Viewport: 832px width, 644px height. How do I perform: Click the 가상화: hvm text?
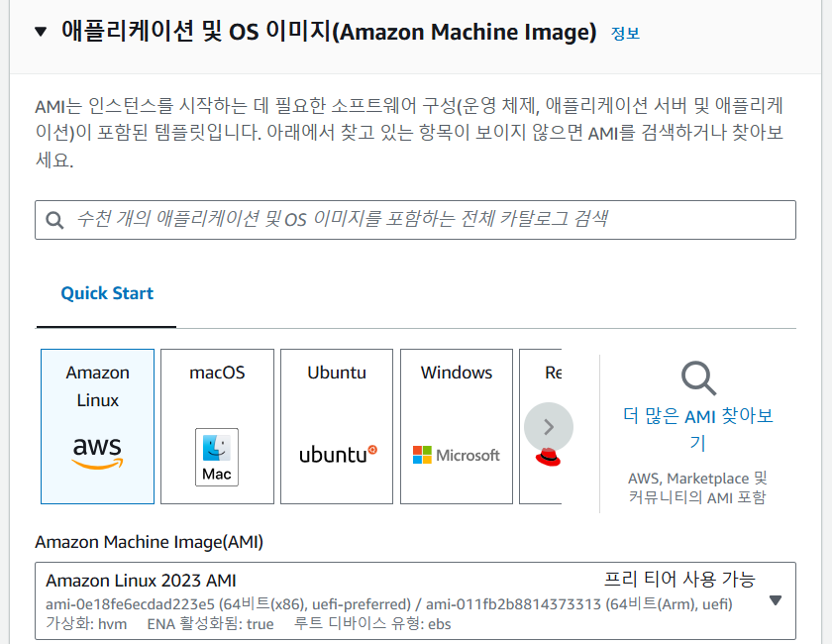point(86,624)
